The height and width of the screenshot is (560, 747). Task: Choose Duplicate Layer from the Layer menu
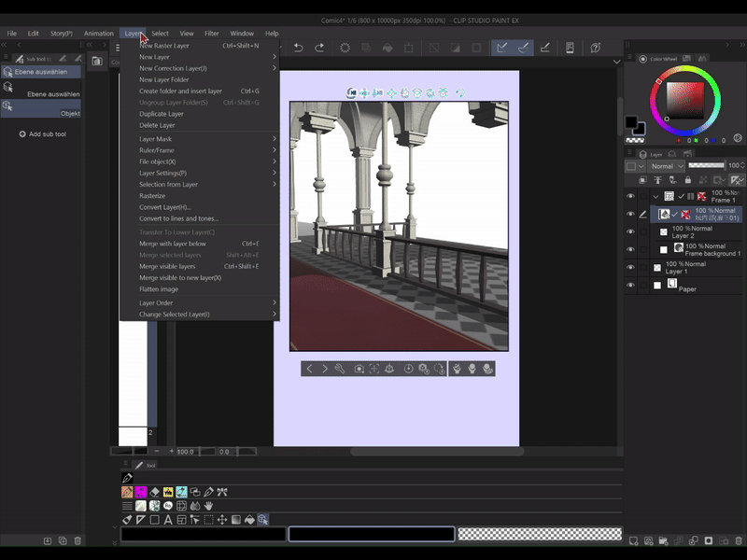[162, 114]
